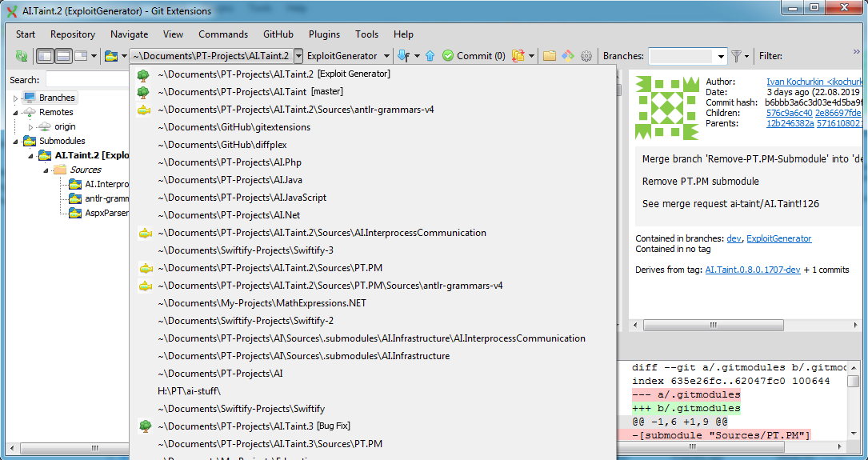The image size is (868, 460).
Task: Open the Help menu
Action: click(403, 34)
